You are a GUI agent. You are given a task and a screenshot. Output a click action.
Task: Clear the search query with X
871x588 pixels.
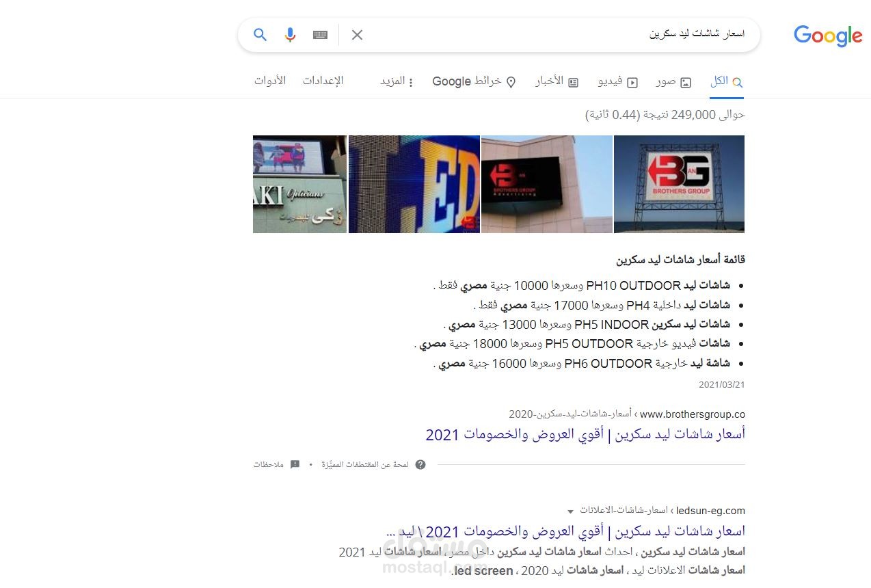pyautogui.click(x=357, y=35)
